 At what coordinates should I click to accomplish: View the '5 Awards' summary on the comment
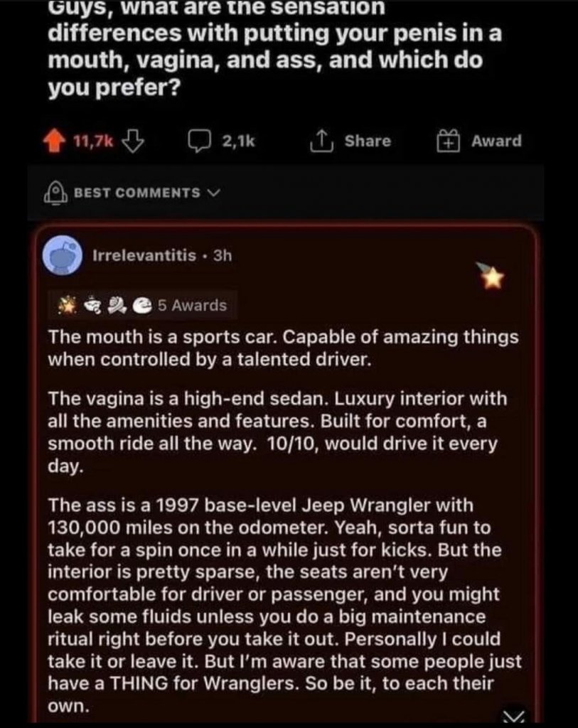pos(191,306)
